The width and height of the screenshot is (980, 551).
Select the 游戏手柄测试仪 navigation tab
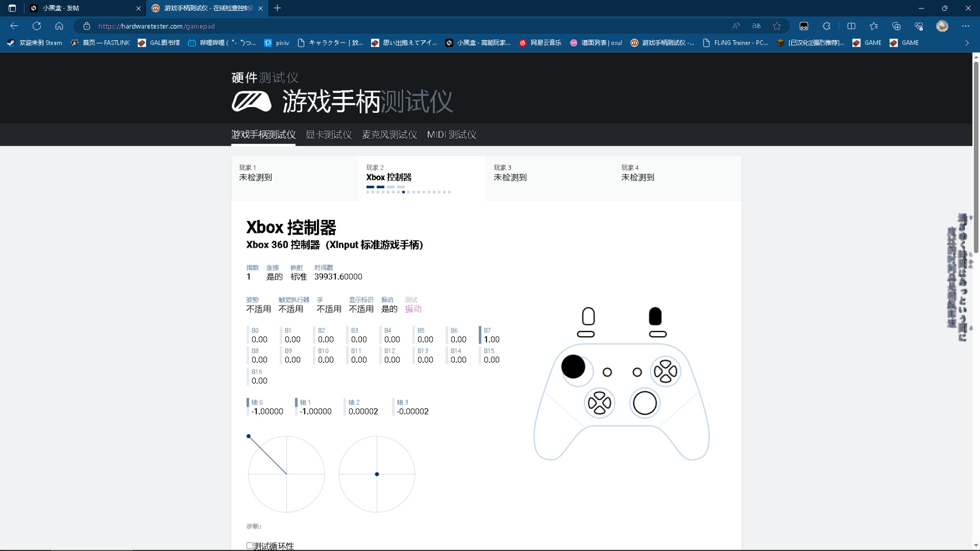[x=263, y=135]
